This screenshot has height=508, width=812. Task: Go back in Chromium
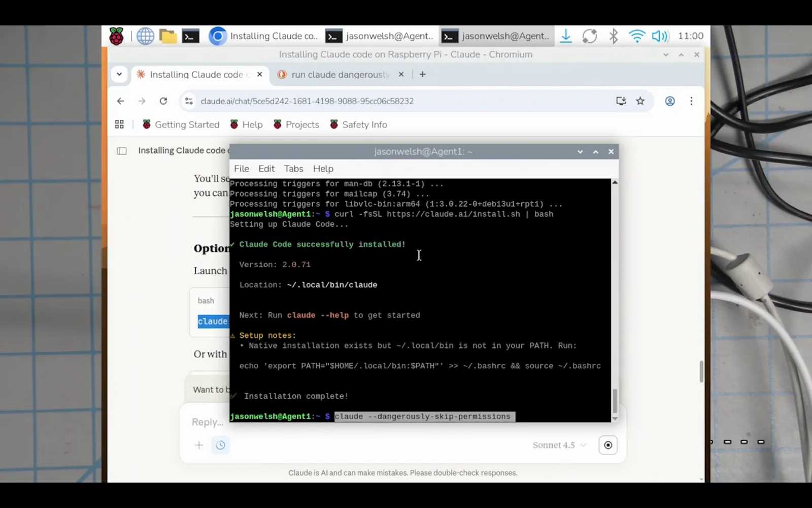click(x=120, y=101)
